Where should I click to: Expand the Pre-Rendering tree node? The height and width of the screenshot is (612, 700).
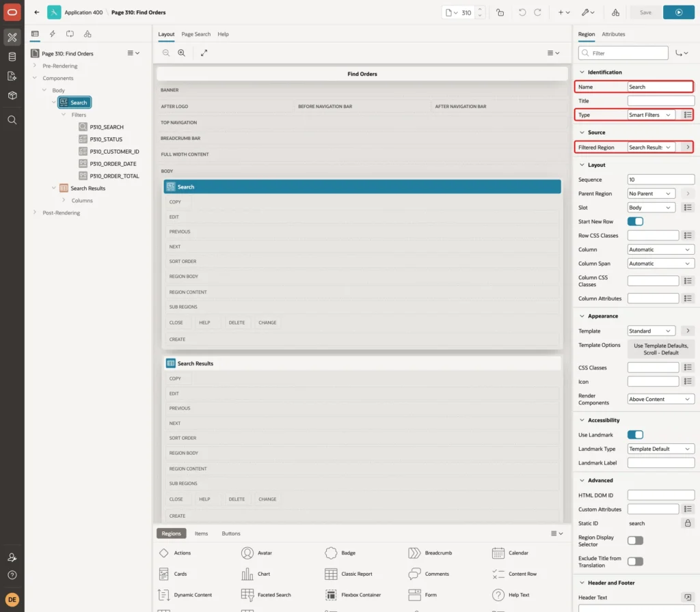tap(34, 66)
